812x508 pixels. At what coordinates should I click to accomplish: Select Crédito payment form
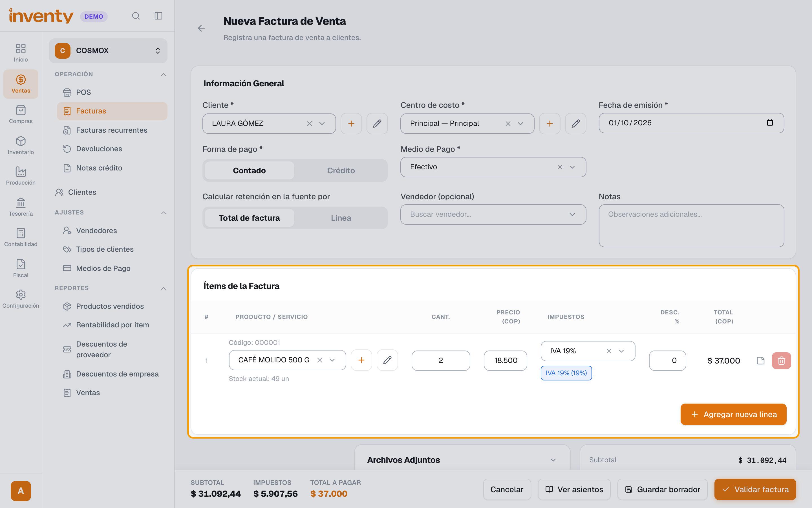(x=341, y=170)
